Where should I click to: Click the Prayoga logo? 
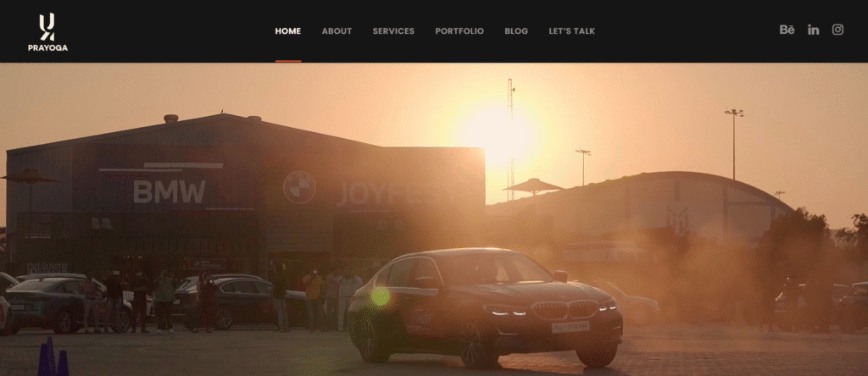pos(47,32)
